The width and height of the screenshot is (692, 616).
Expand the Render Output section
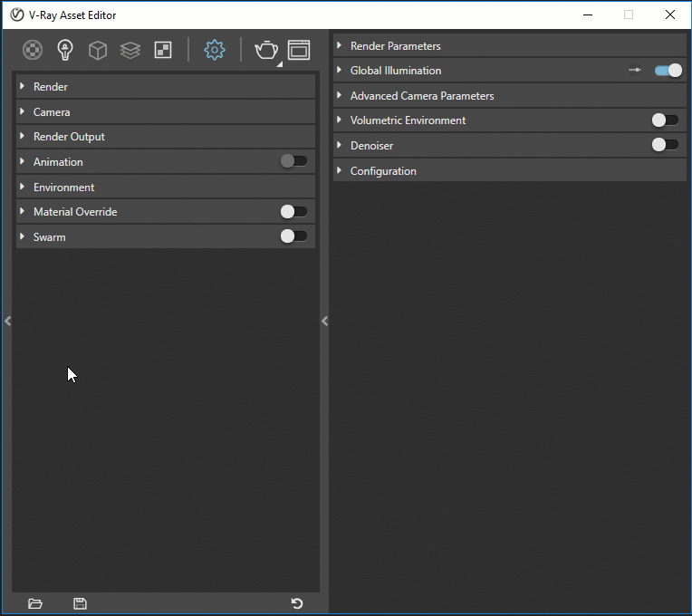69,137
